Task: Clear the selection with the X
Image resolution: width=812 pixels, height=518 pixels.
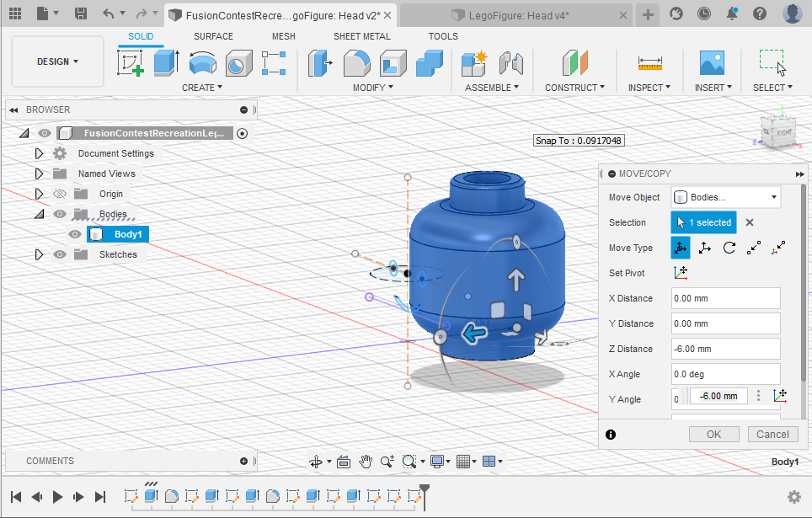Action: point(750,222)
